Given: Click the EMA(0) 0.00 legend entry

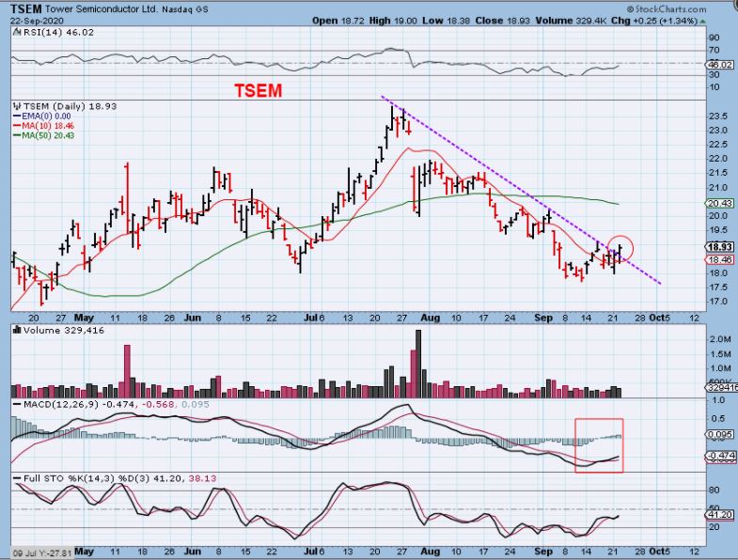Looking at the screenshot, I should (x=46, y=117).
